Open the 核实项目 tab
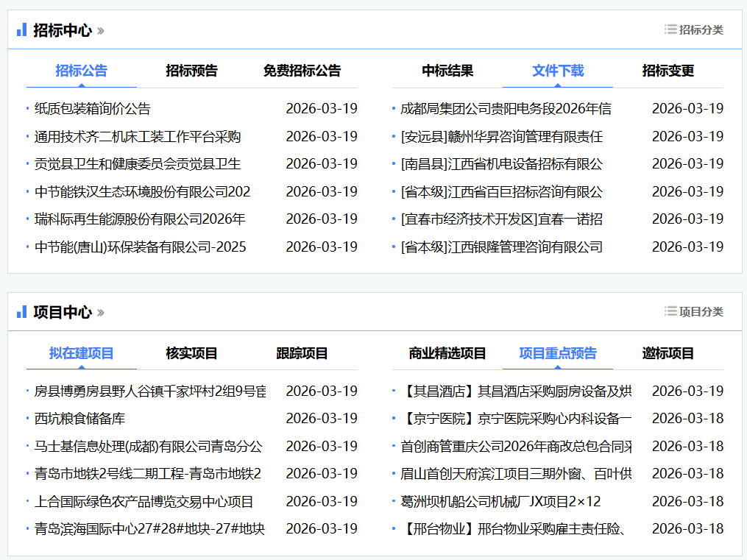This screenshot has width=747, height=560. (x=191, y=353)
